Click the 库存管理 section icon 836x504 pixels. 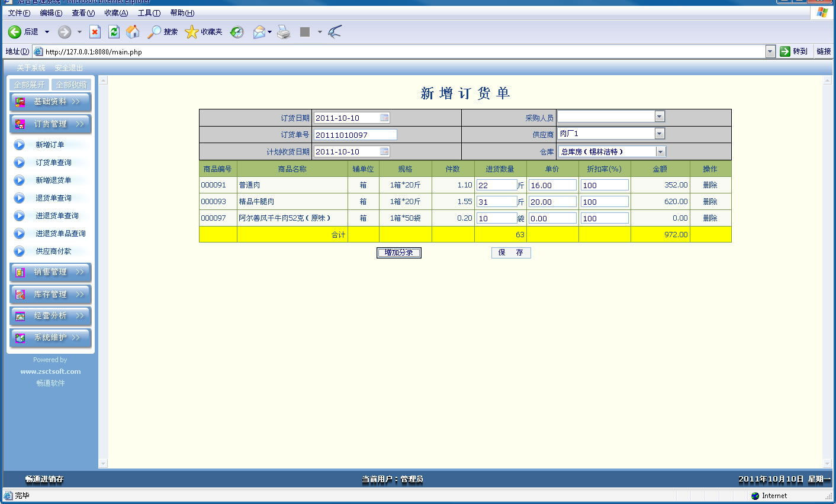click(20, 295)
